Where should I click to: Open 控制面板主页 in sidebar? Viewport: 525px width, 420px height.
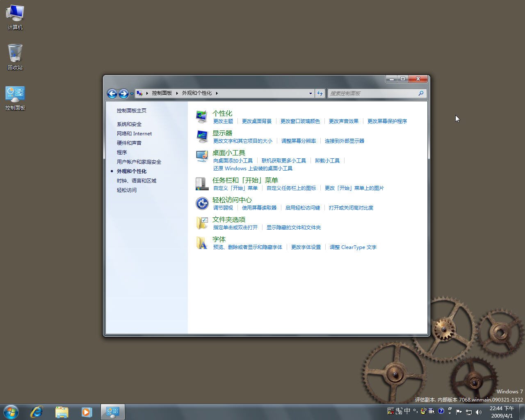[x=132, y=111]
